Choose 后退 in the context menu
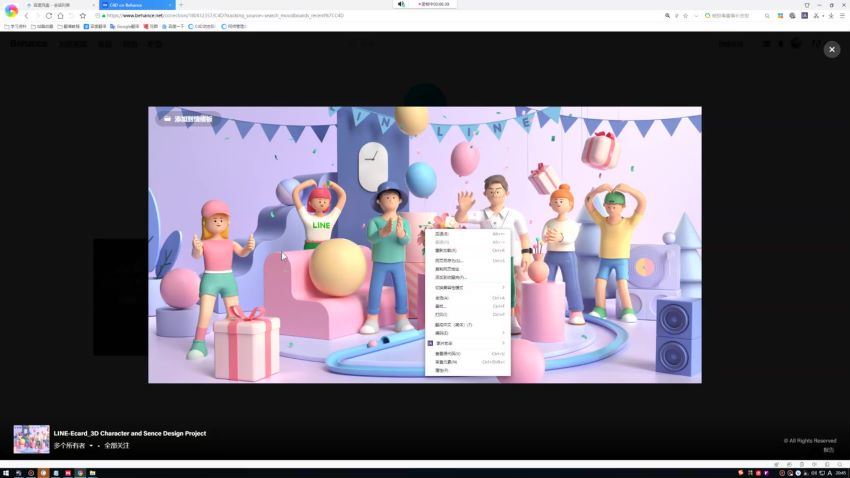 (x=467, y=234)
